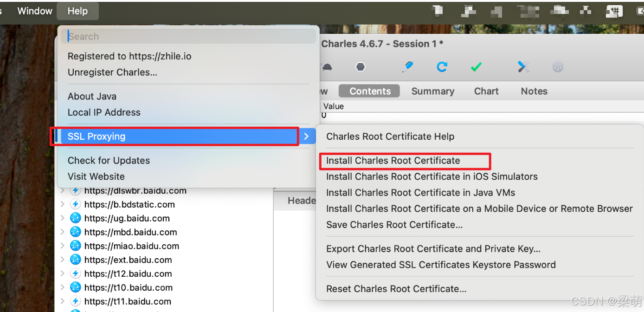The height and width of the screenshot is (312, 644).
Task: Select the https://t10.baidu.com host row
Action: pos(128,288)
